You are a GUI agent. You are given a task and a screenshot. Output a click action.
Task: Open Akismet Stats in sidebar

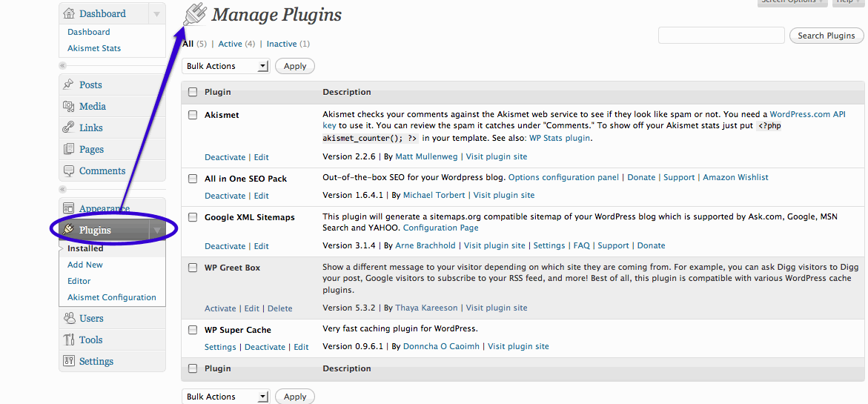point(94,48)
